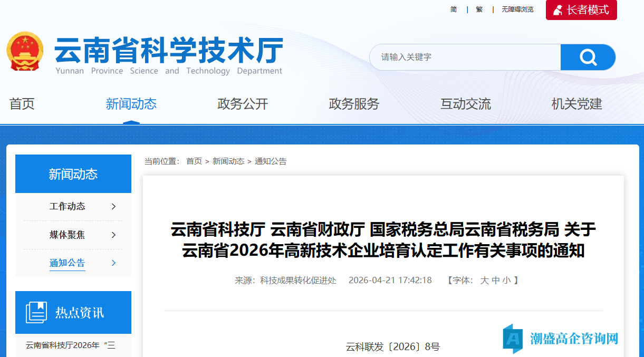Screen dimensions: 644x357
Task: Open the 政务服务 navigation tab
Action: tap(354, 104)
